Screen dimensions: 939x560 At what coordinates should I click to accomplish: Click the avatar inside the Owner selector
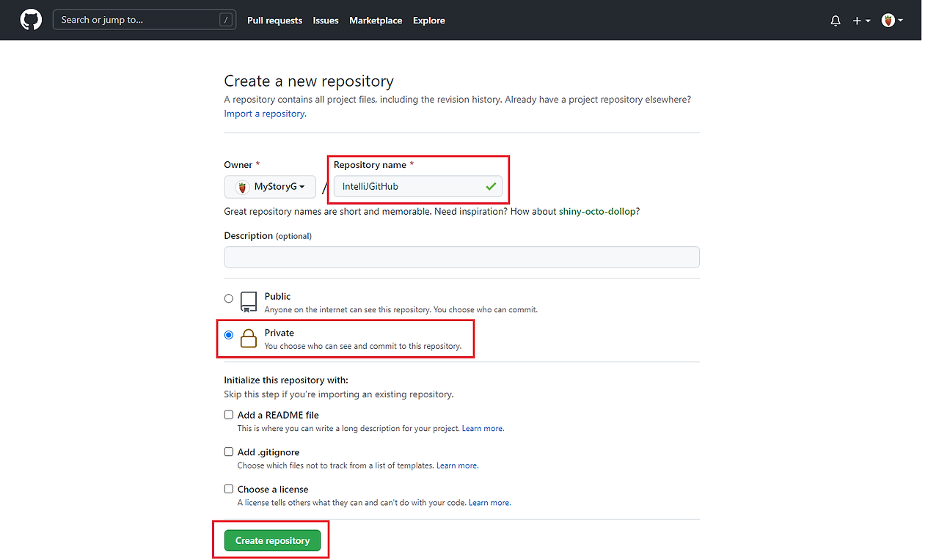tap(242, 186)
